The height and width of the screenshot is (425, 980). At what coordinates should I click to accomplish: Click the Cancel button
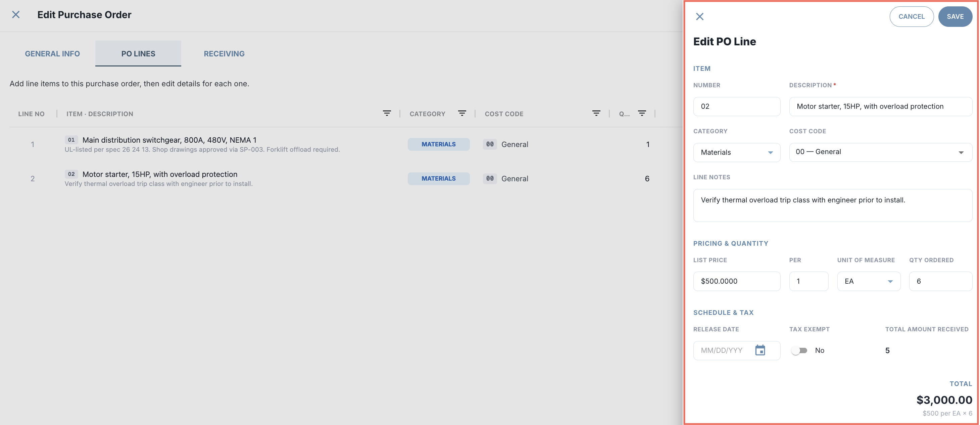pos(911,16)
